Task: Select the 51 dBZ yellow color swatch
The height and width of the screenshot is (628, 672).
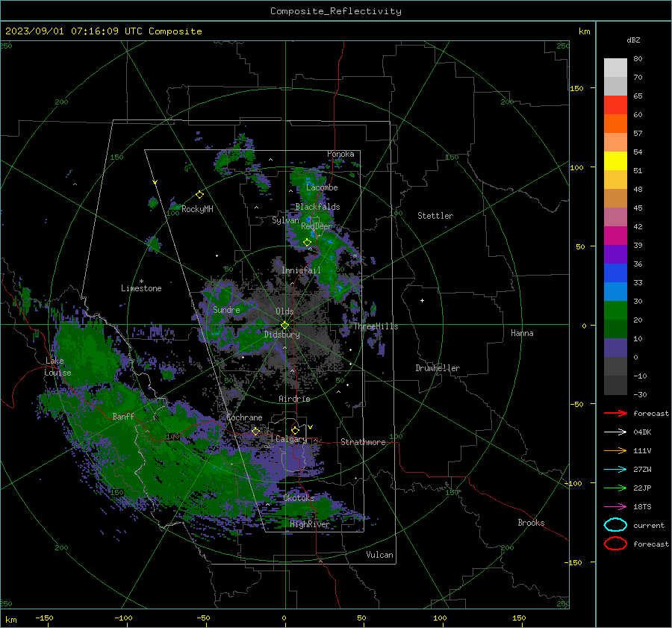Action: pos(615,161)
